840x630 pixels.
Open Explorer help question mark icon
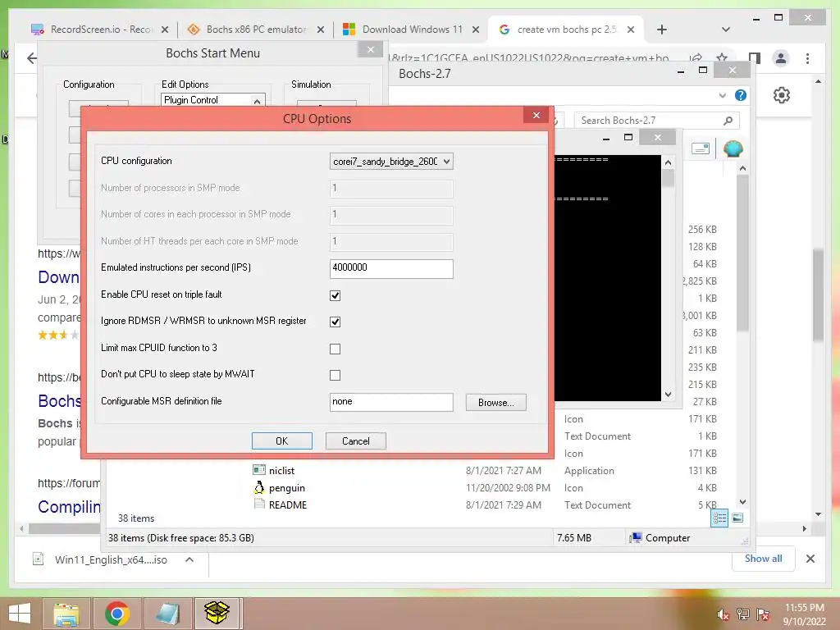741,95
